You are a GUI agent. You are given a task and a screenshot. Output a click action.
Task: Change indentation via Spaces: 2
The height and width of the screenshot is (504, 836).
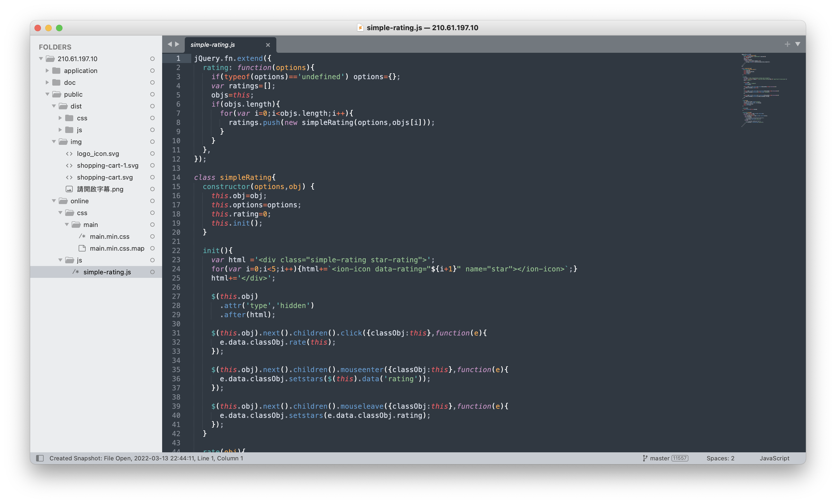point(720,458)
